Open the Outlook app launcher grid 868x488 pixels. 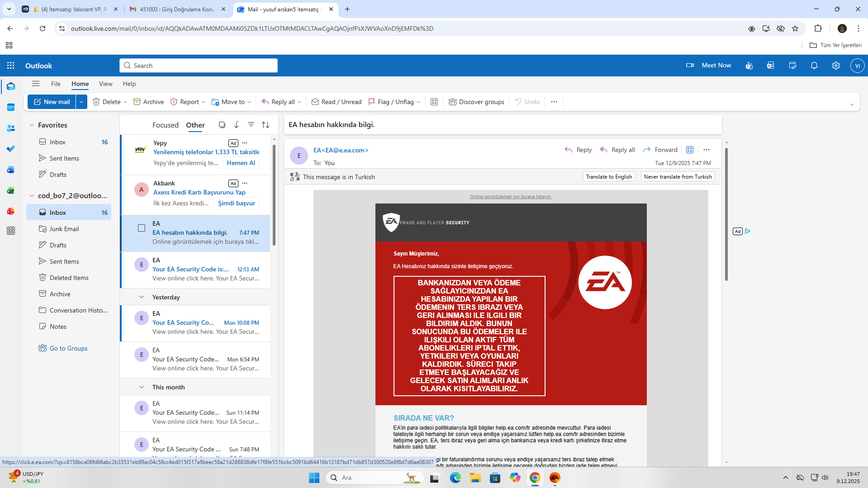tap(11, 66)
